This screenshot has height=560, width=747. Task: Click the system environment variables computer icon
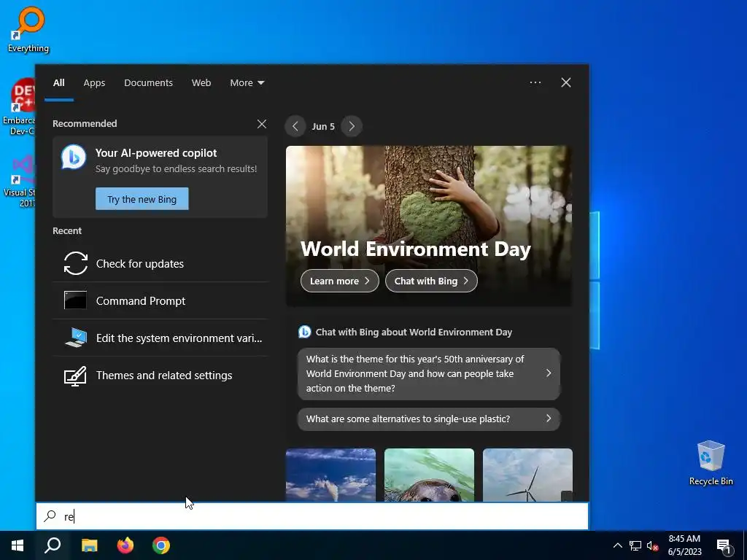pyautogui.click(x=76, y=338)
